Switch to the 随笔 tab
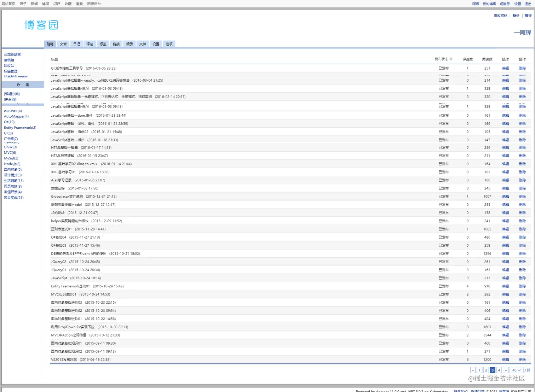Viewport: 535px width, 392px height. pyautogui.click(x=50, y=44)
